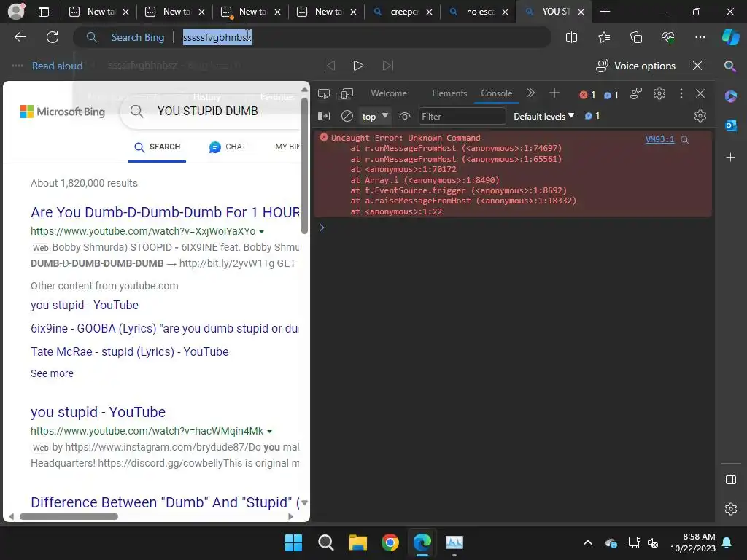Toggle device emulation in DevTools
The width and height of the screenshot is (747, 560).
point(347,94)
